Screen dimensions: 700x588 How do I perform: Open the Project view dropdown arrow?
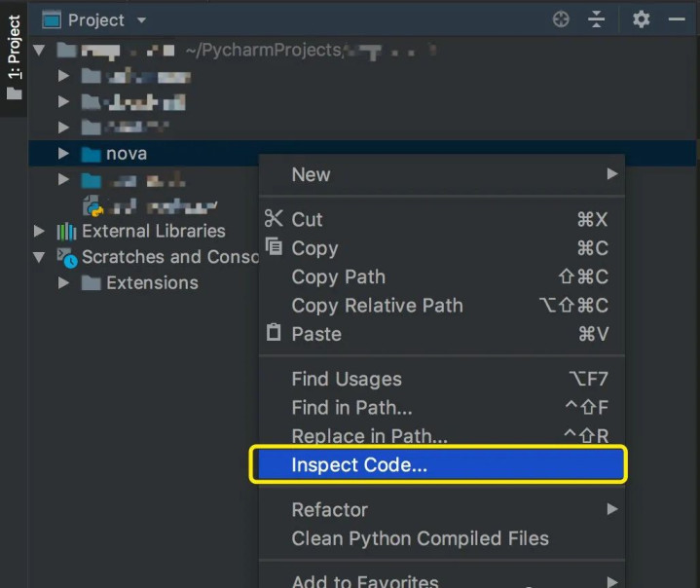pyautogui.click(x=141, y=20)
